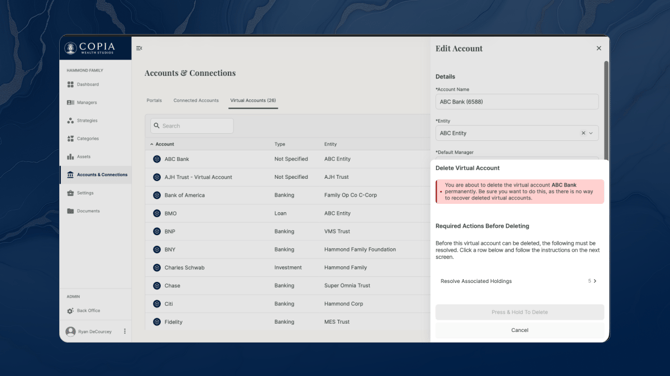Click the Press & Hold To Delete button

pyautogui.click(x=520, y=312)
